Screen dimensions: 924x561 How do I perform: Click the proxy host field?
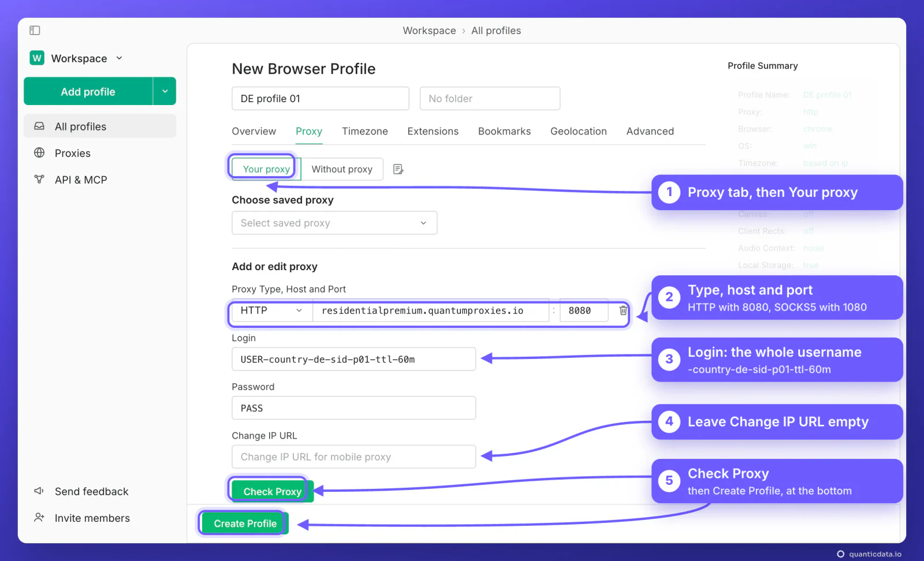click(431, 311)
